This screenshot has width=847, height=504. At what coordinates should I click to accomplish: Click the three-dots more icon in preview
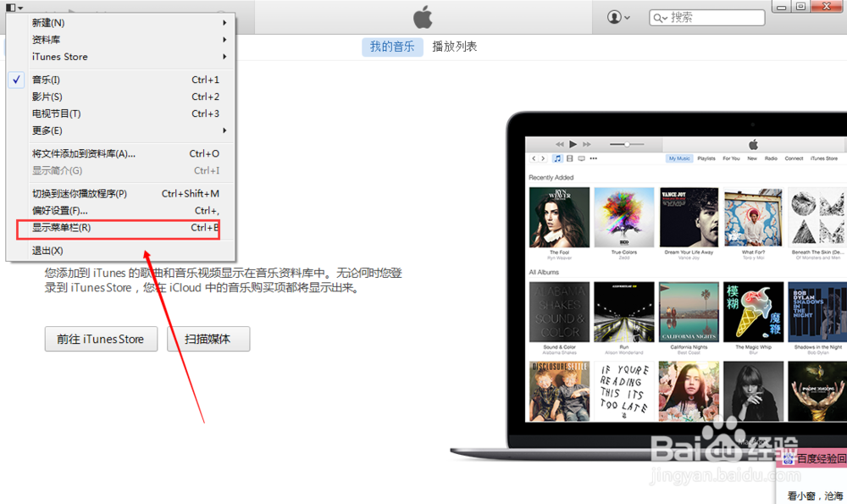click(594, 158)
